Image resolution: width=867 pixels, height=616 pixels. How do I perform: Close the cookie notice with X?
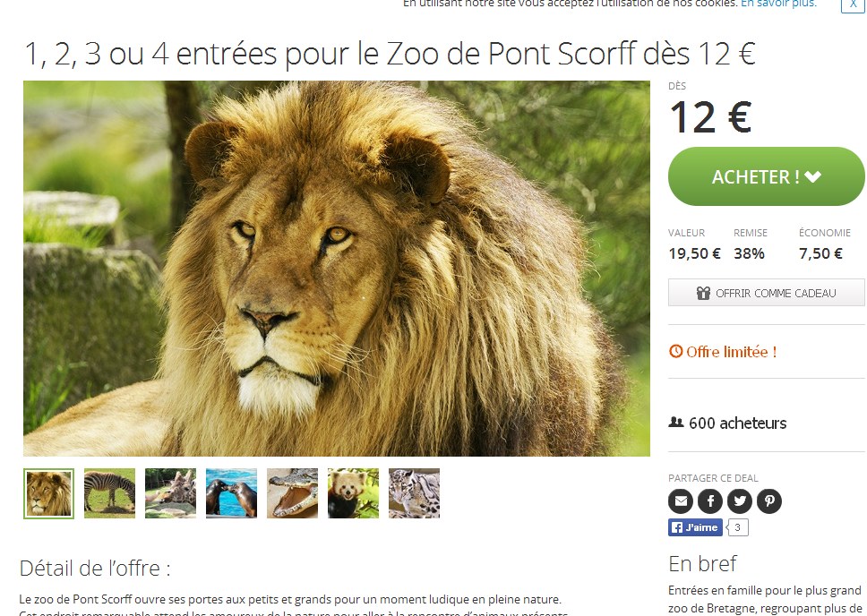[853, 4]
